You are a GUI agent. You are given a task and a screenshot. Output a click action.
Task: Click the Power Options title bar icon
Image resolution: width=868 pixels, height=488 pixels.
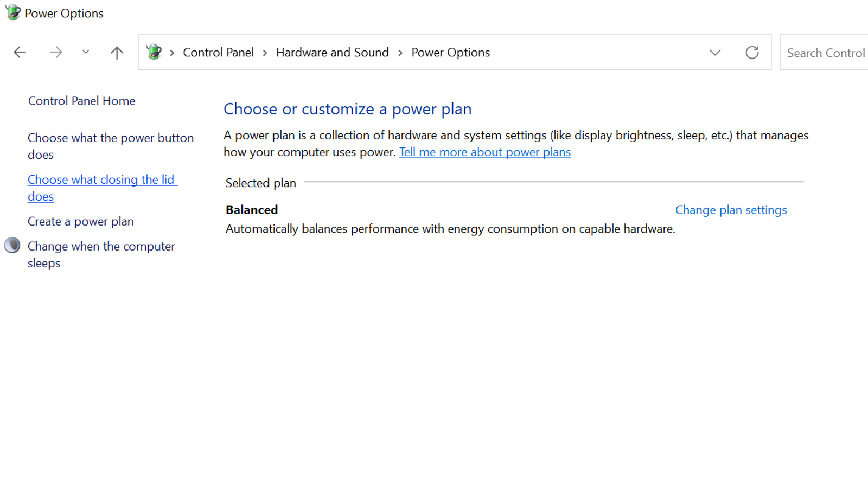point(13,12)
